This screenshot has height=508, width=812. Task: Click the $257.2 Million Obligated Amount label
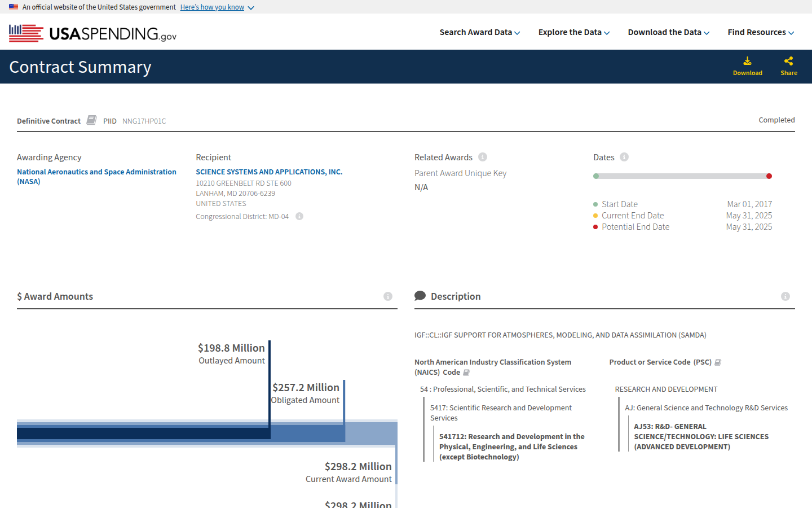click(306, 393)
